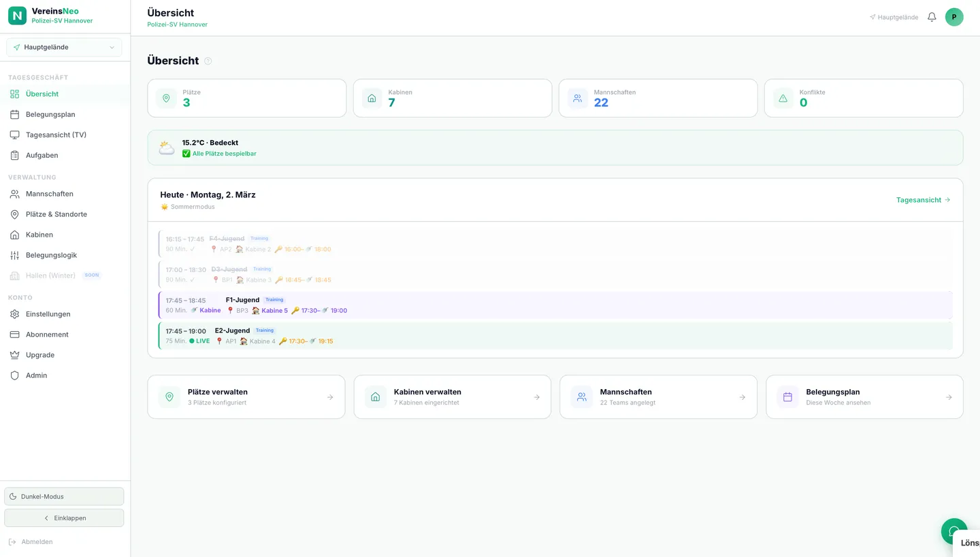Screen dimensions: 980x557
Task: Click Abmelden to log out
Action: click(37, 542)
